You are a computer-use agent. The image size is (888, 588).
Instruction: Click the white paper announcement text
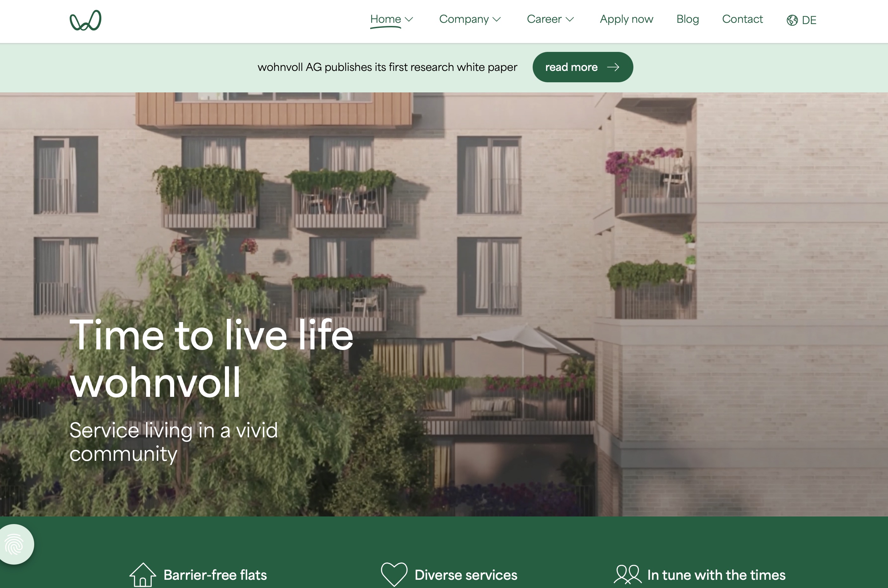point(387,67)
